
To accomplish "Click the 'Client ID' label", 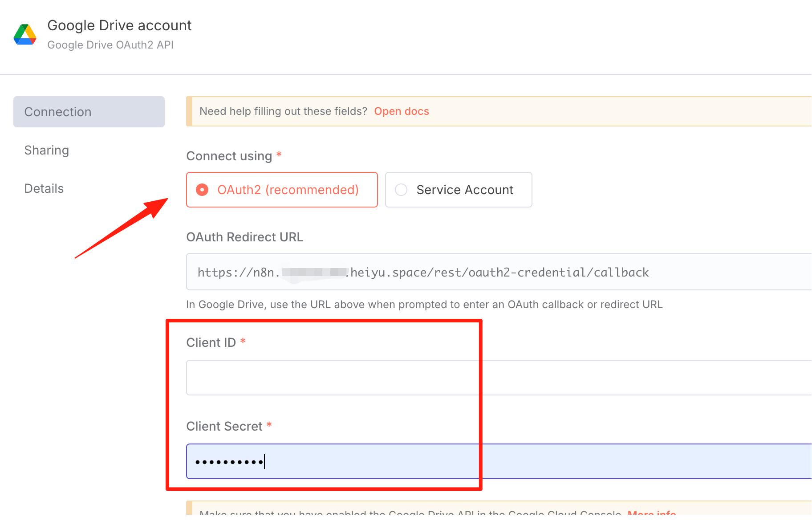I will click(x=211, y=342).
